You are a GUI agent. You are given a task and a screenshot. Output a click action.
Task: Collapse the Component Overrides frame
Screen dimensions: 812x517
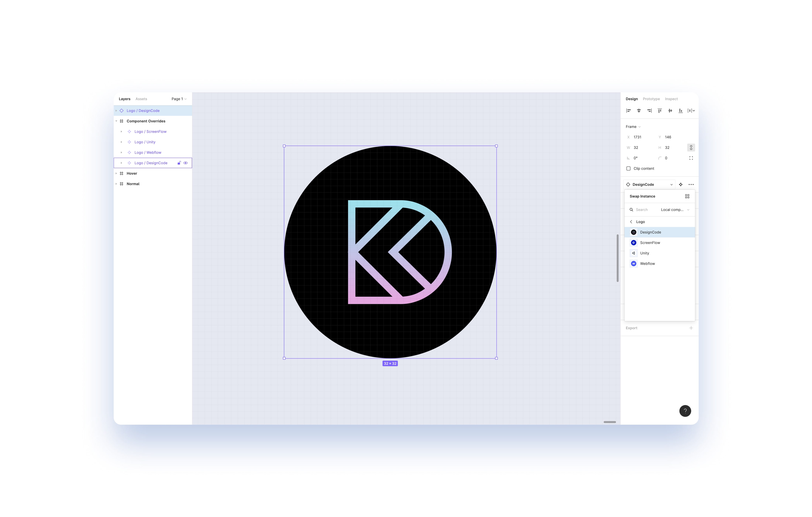[x=116, y=121]
